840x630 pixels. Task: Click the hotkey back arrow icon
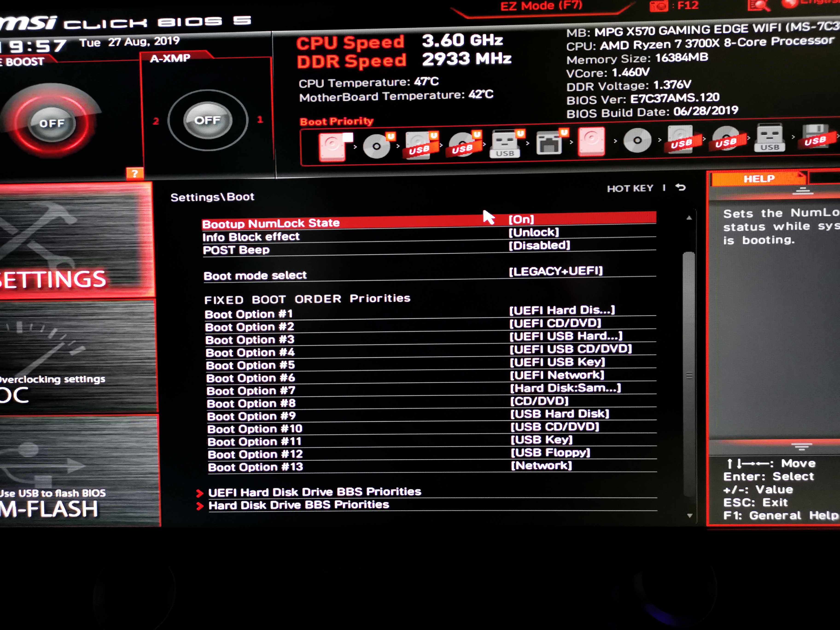[680, 187]
